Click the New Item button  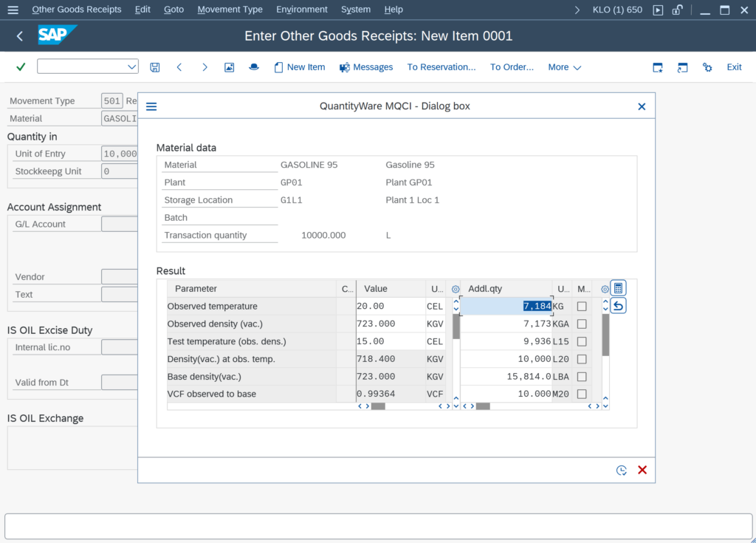(300, 67)
